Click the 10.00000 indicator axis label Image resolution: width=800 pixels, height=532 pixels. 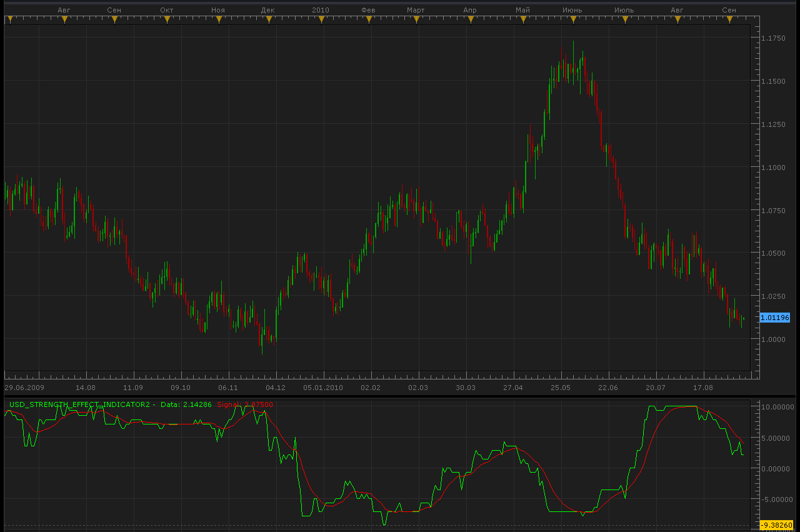[776, 407]
